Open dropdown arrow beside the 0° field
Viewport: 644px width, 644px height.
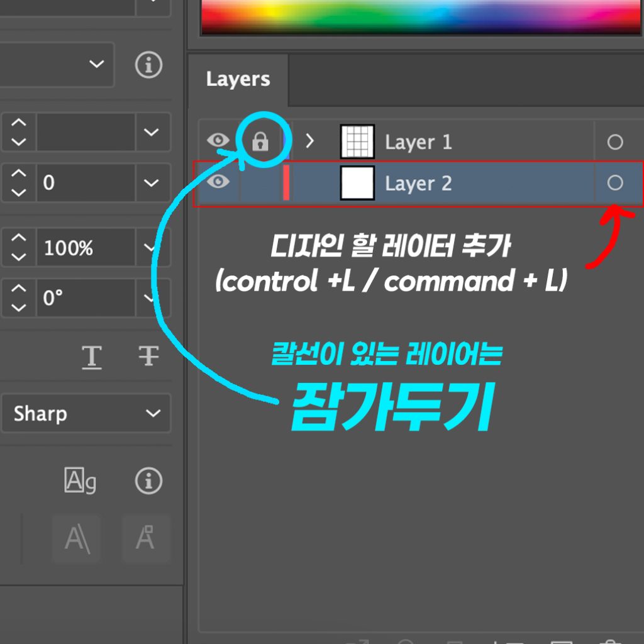[152, 297]
